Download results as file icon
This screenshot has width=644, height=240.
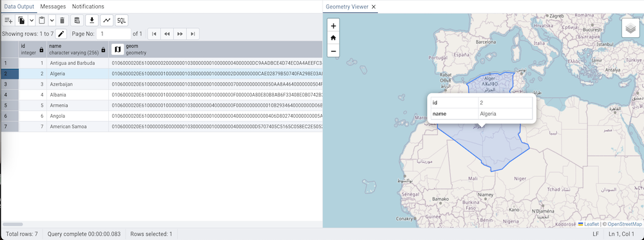tap(92, 21)
